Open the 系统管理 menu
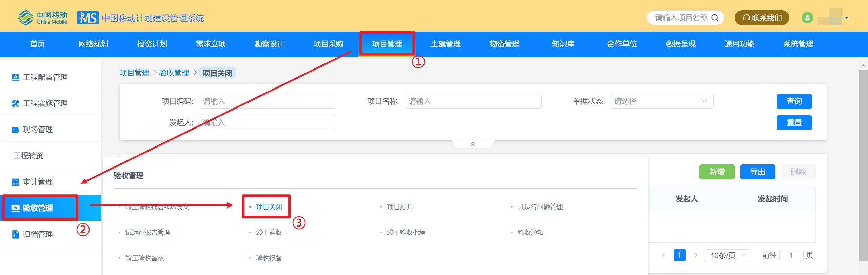868x275 pixels. pyautogui.click(x=798, y=44)
